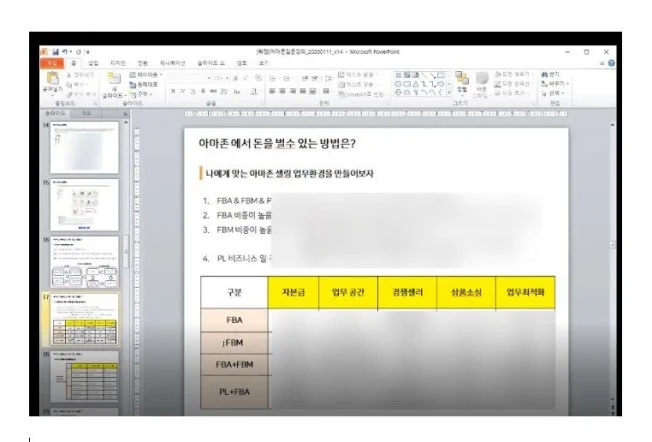652x442 pixels.
Task: Open the 정렬 (Arrange) menu
Action: point(462,82)
